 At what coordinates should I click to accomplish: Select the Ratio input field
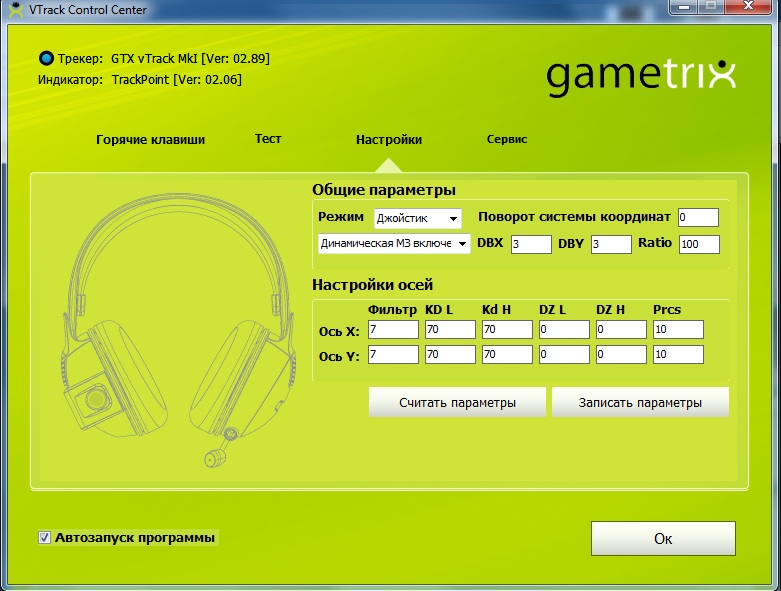point(699,244)
